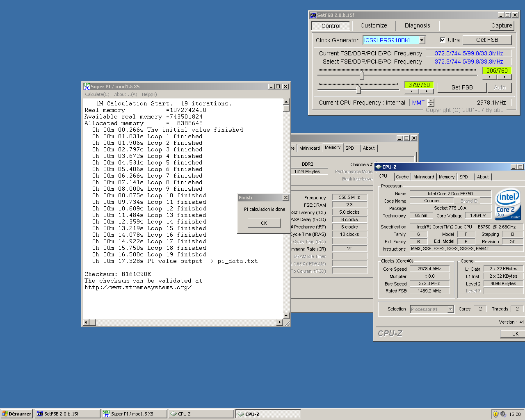Open the Customize tab in SetFSB

[374, 25]
